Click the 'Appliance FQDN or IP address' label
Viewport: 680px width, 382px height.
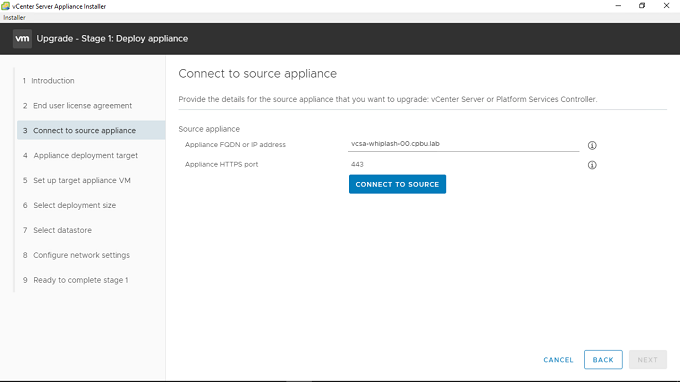click(x=235, y=145)
